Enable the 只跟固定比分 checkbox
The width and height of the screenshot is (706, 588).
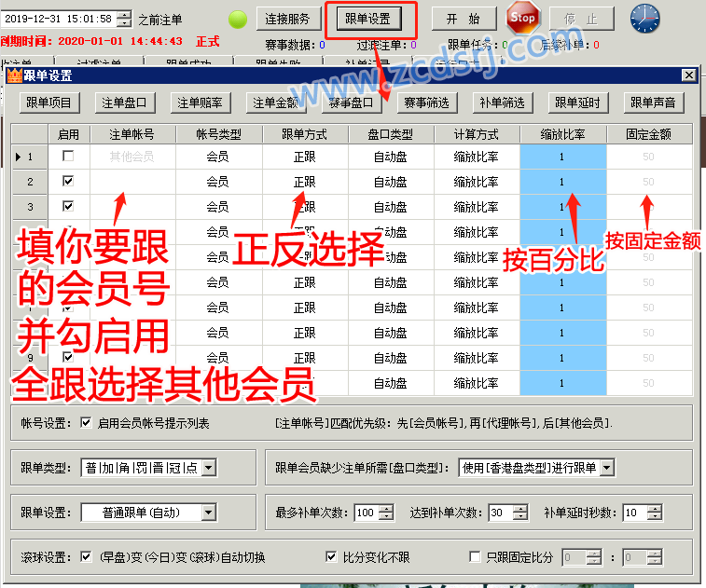coord(476,557)
